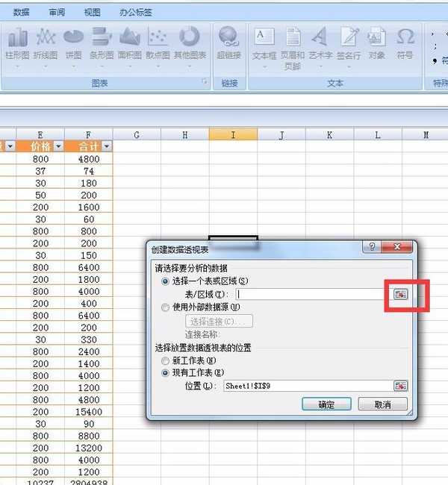Select column L header
This screenshot has height=485, width=448.
click(x=378, y=135)
